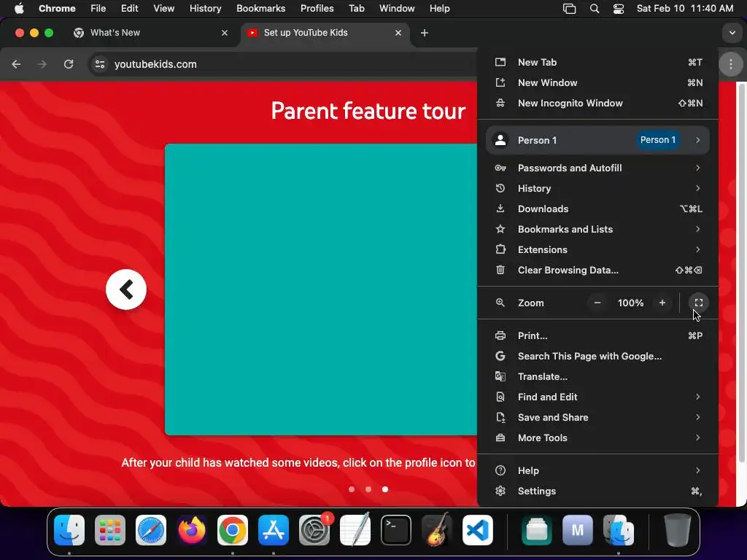Viewport: 747px width, 560px height.
Task: Open the Bookmarks menu in menu bar
Action: tap(260, 9)
